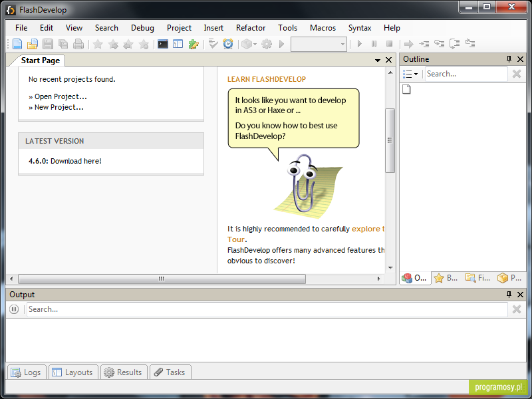This screenshot has width=532, height=399.
Task: Open the Tools menu
Action: [288, 28]
